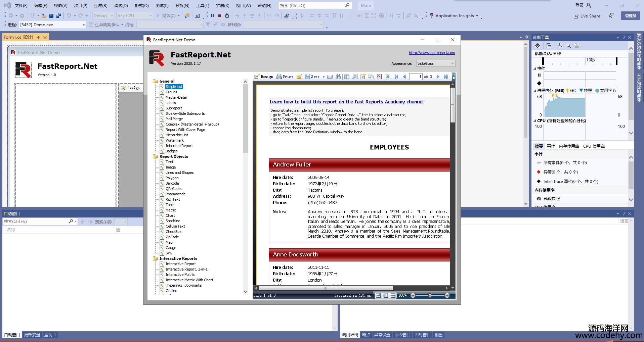This screenshot has height=342, width=644.
Task: Click Visual Studio search box 搜索 (Ctrl+Q)
Action: (315, 5)
